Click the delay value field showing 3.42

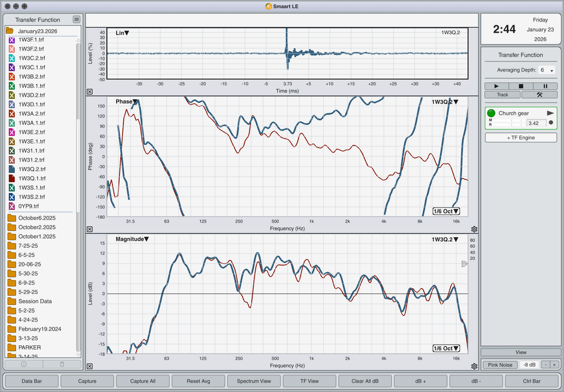536,123
